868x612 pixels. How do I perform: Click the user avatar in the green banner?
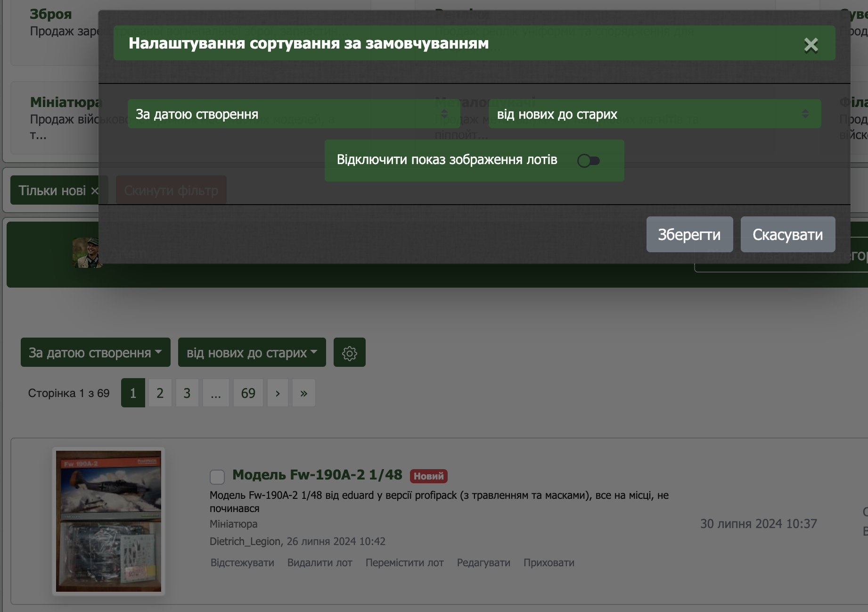(87, 253)
